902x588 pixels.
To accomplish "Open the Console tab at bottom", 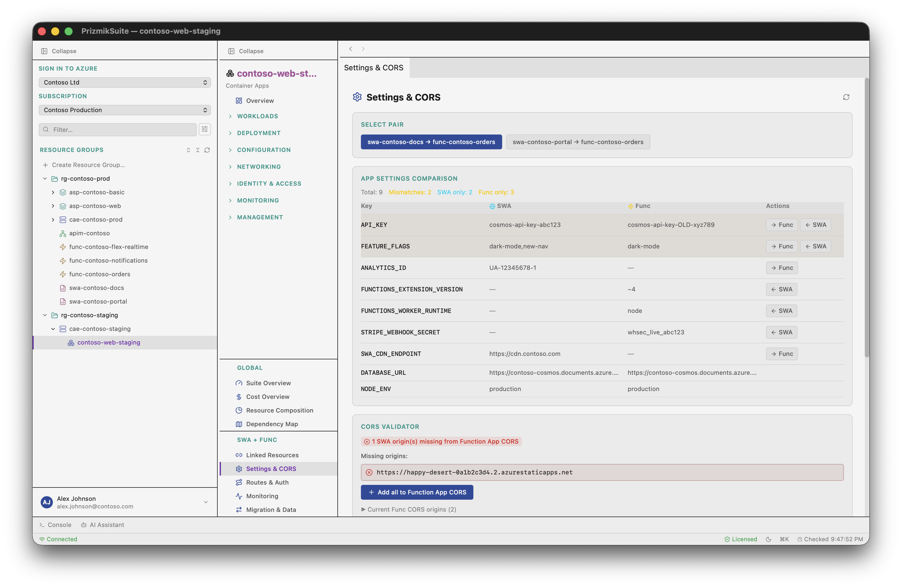I will pos(56,525).
